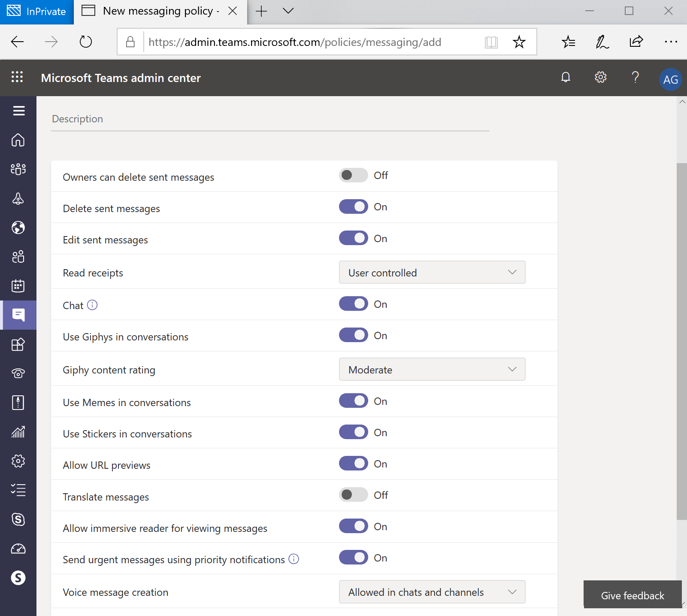Open the legacy Skype portal icon
Image resolution: width=687 pixels, height=616 pixels.
(18, 519)
